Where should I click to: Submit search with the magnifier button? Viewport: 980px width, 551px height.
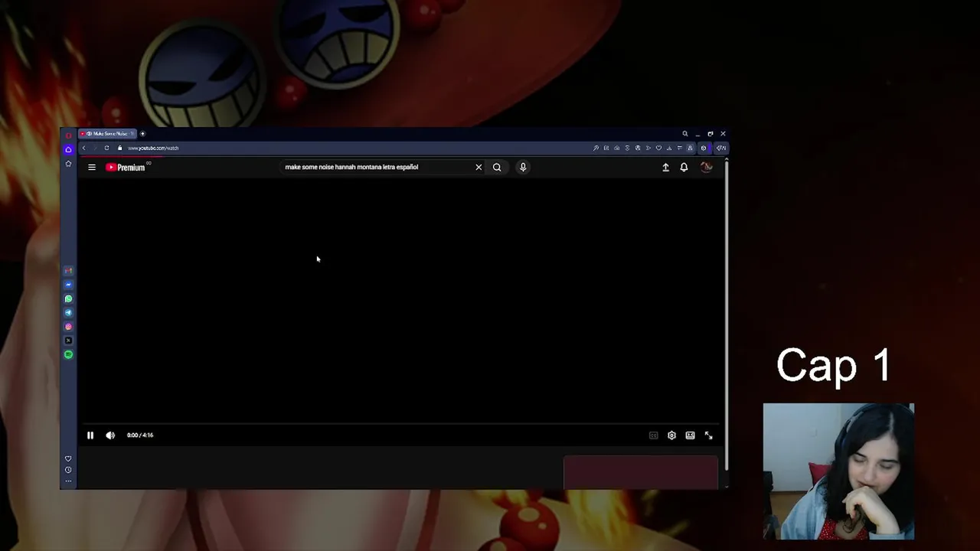497,167
